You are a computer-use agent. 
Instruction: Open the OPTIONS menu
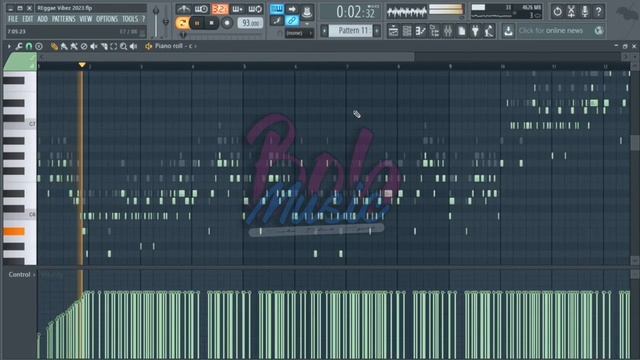[107, 19]
